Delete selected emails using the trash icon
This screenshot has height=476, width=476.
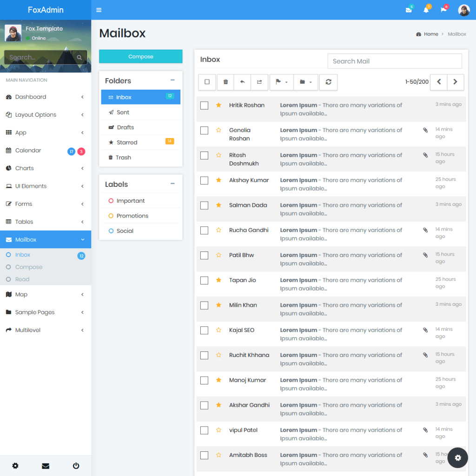(225, 82)
